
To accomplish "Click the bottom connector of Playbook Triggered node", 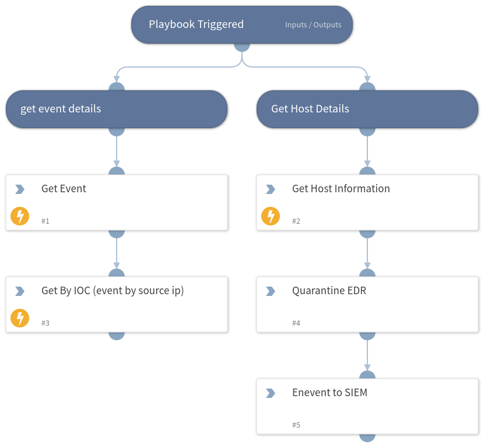I will pyautogui.click(x=242, y=45).
